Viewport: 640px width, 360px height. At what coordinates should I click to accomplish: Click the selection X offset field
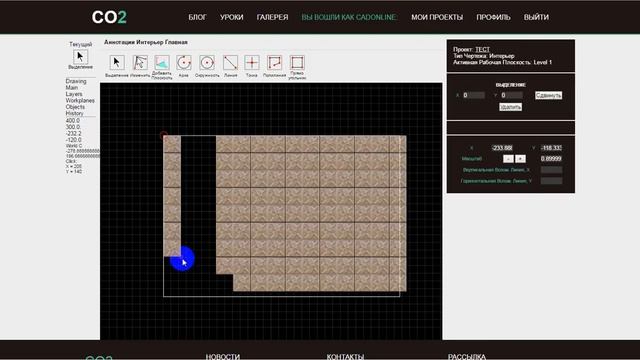coord(473,95)
